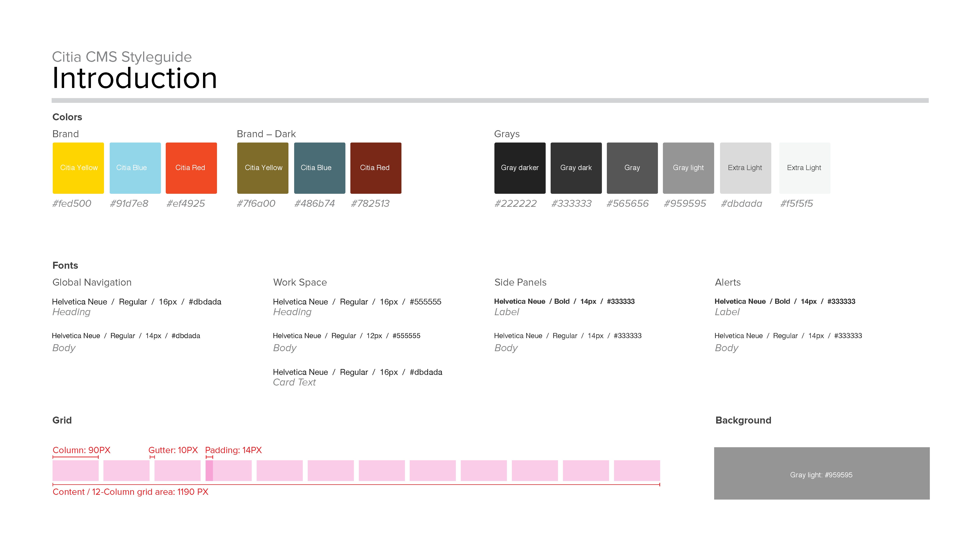Screen dimensions: 980x551
Task: Choose the Extra Light swatch #dbdada
Action: click(x=746, y=168)
